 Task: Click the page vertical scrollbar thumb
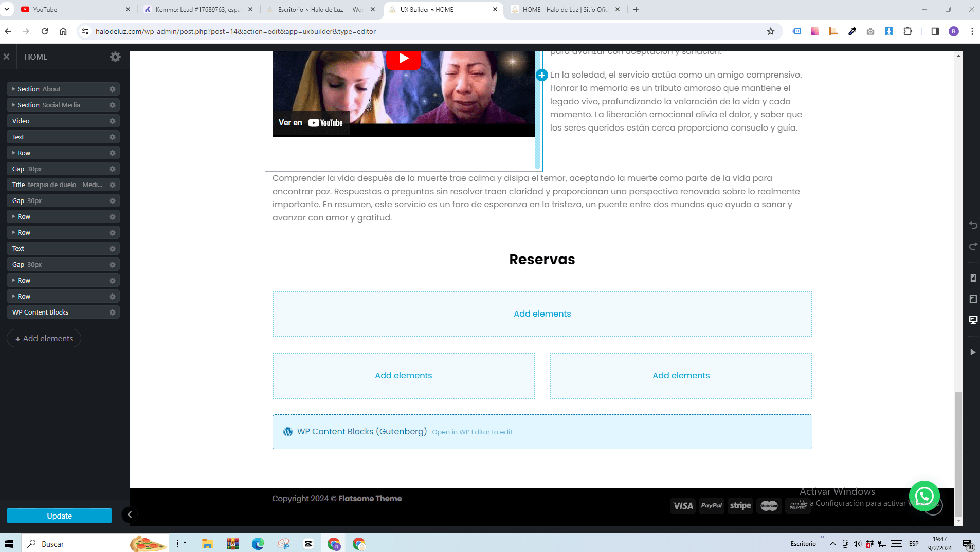click(x=958, y=454)
